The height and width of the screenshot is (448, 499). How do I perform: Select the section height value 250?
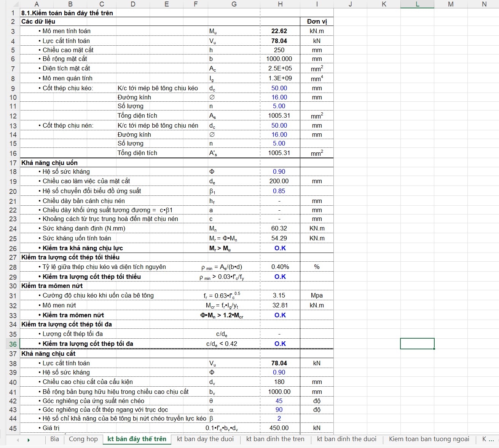279,50
